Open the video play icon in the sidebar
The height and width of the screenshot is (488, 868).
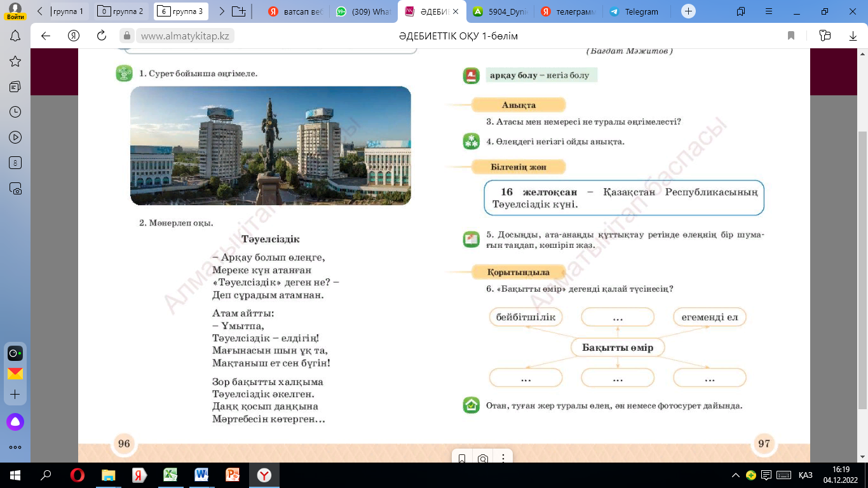click(15, 137)
